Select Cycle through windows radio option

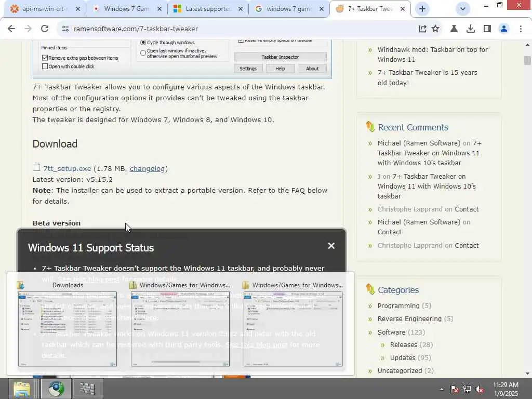(143, 43)
